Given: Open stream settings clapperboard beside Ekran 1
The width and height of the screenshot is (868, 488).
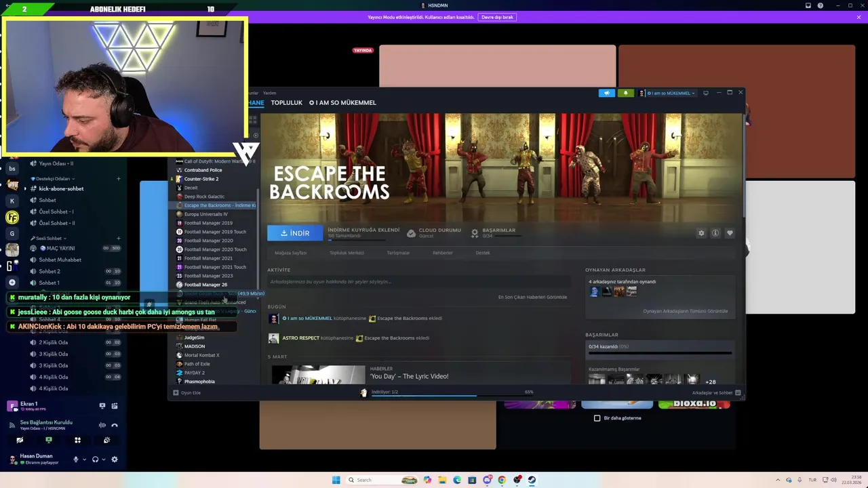Looking at the screenshot, I should point(115,406).
